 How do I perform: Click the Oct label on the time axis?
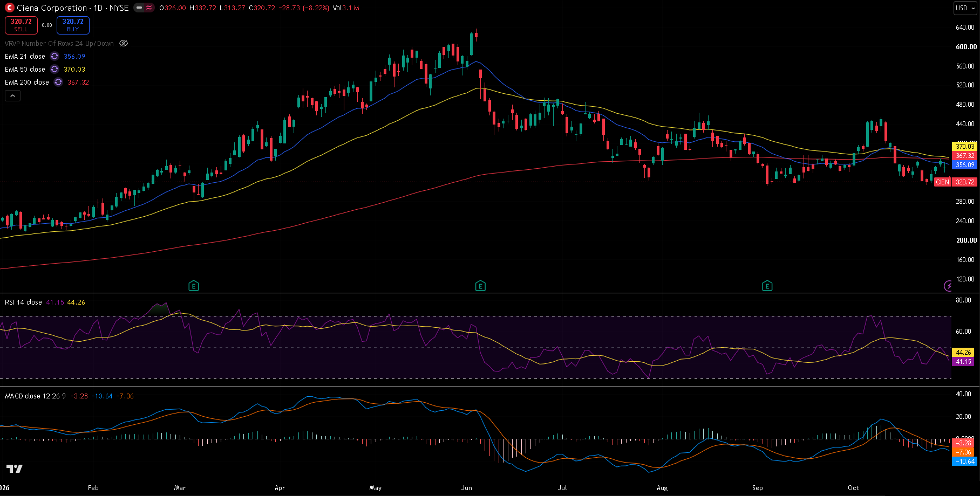tap(853, 488)
